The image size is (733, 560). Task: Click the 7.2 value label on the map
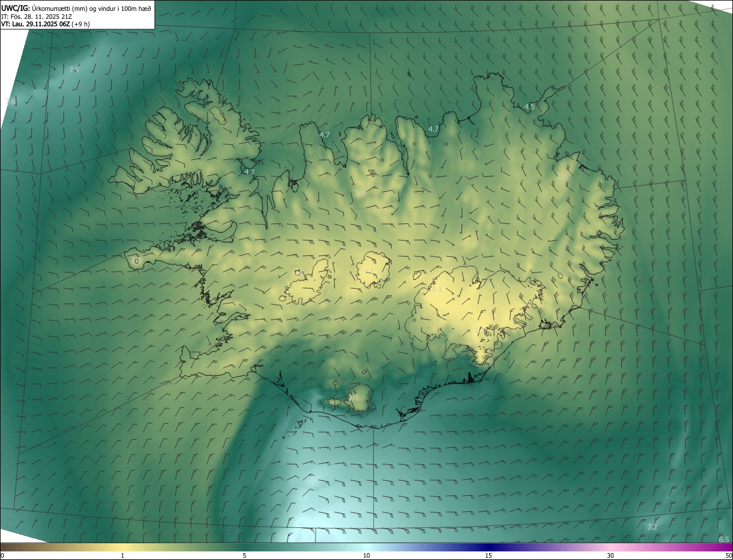point(652,527)
